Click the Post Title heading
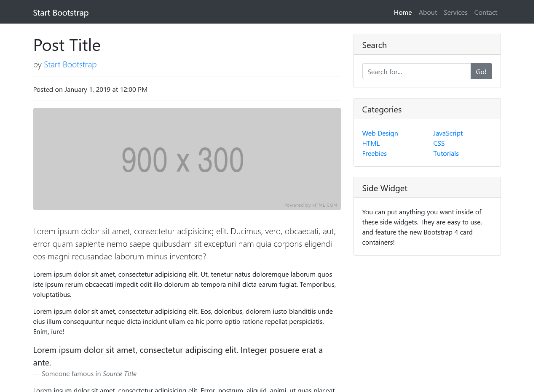Viewport: 541px width, 392px height. (x=67, y=45)
